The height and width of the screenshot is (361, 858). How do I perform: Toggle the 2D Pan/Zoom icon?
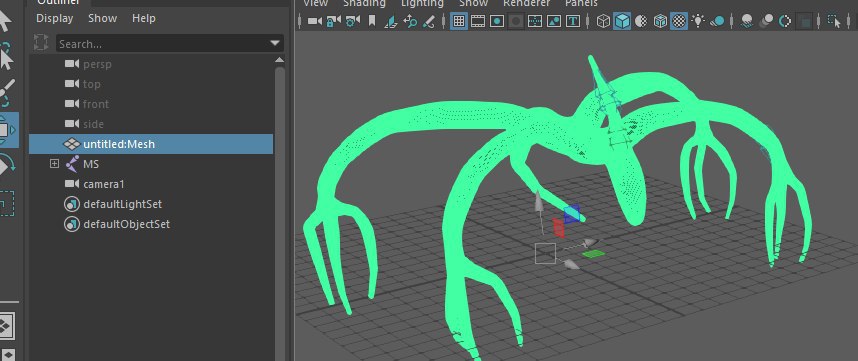coord(410,21)
